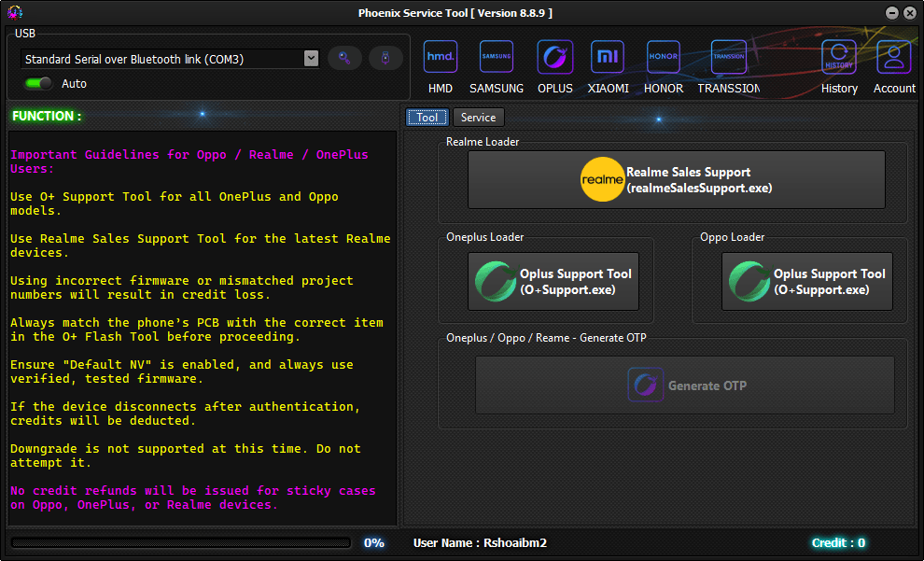This screenshot has width=924, height=561.
Task: Click the Oneplus Loader group label
Action: tap(485, 237)
